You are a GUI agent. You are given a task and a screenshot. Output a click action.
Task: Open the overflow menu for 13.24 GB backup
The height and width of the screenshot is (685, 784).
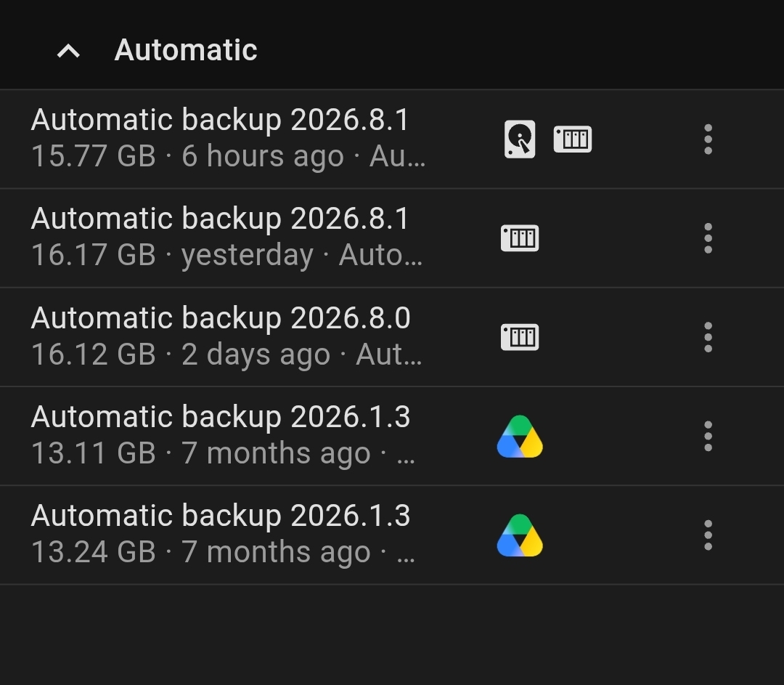(708, 535)
